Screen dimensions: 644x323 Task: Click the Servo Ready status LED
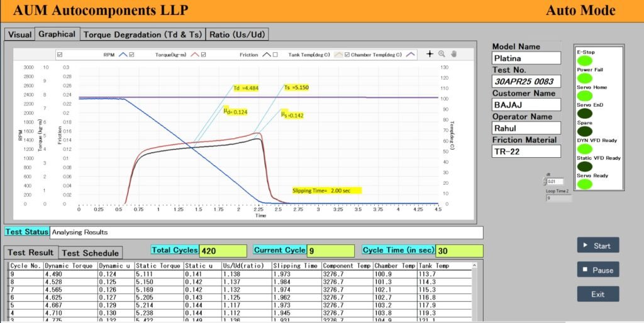pyautogui.click(x=584, y=184)
